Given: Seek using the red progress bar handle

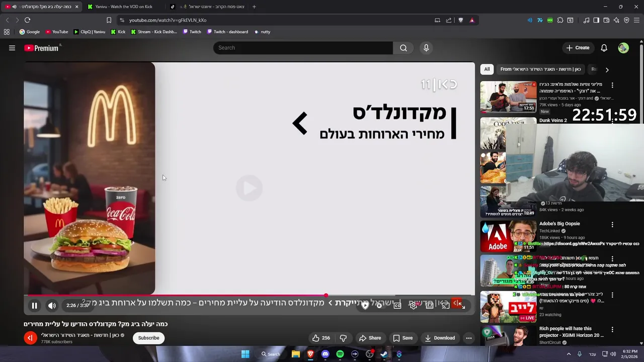Looking at the screenshot, I should coord(326,296).
